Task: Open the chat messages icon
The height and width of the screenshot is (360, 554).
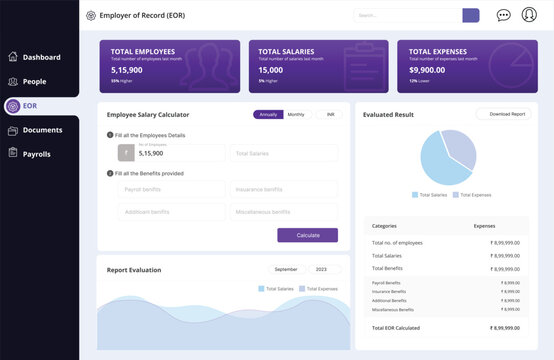Action: coord(503,15)
